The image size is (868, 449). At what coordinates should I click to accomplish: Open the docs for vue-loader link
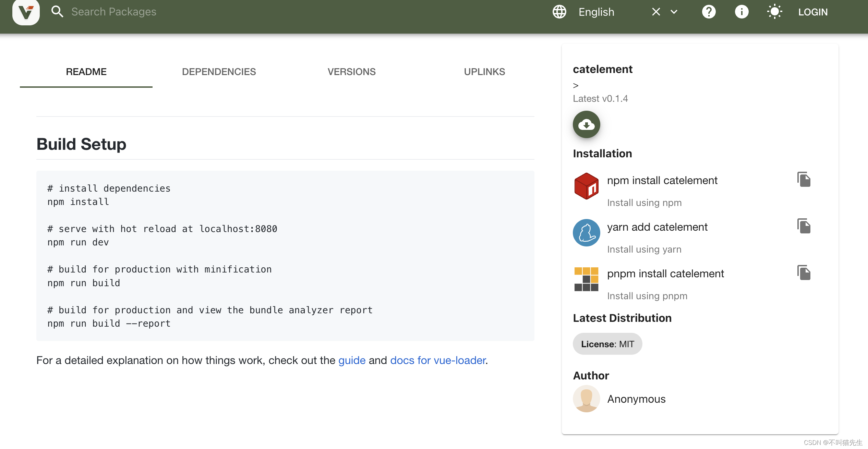[438, 360]
